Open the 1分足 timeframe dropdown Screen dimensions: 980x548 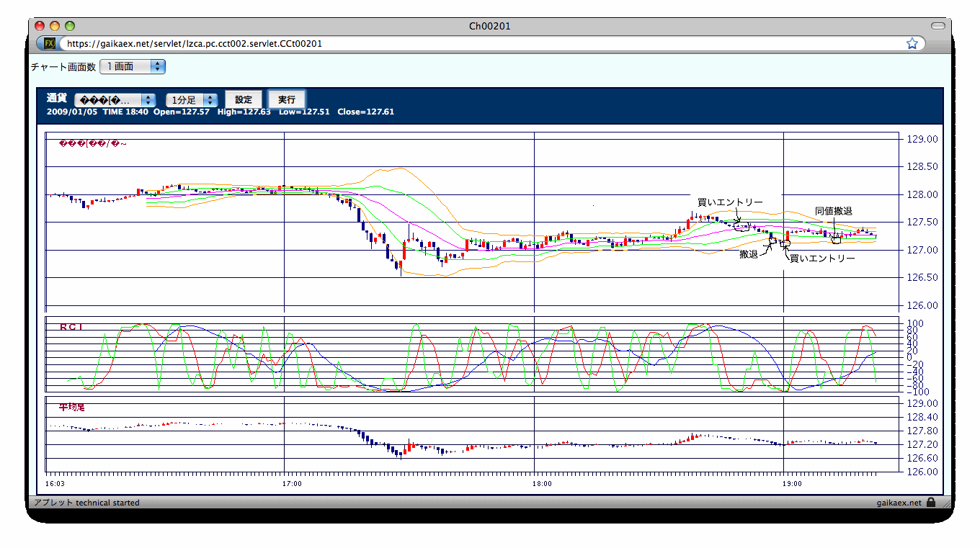[x=192, y=100]
